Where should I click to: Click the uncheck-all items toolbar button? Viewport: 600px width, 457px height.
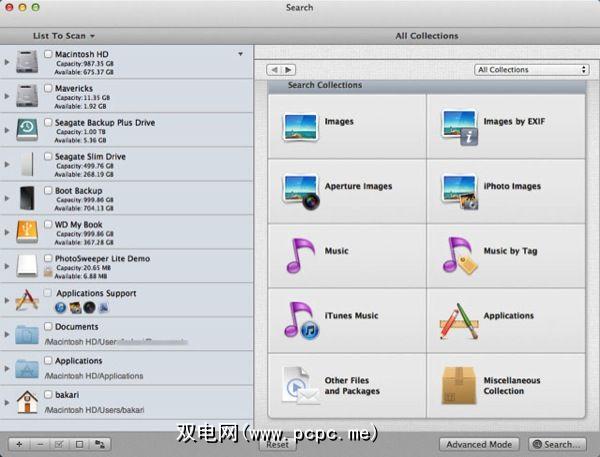click(x=79, y=444)
